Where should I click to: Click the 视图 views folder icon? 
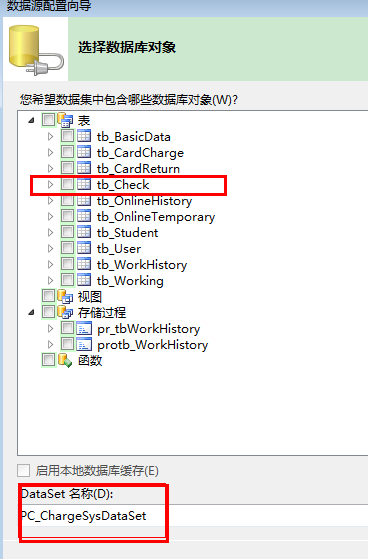[65, 296]
